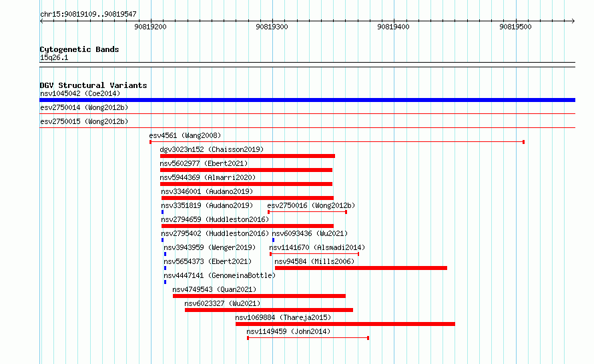Click the nsv5944369 (Almarri2020) label
This screenshot has width=594, height=364.
point(208,177)
